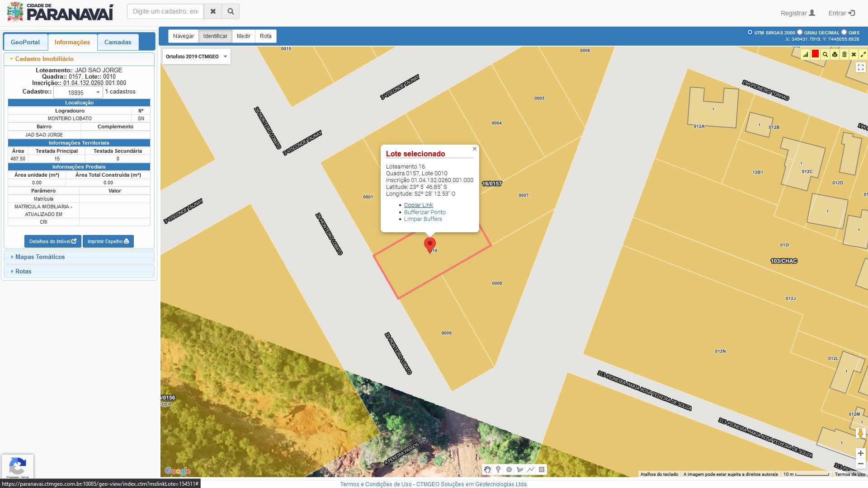Image resolution: width=868 pixels, height=488 pixels.
Task: Click the Google logo on map
Action: point(178,471)
